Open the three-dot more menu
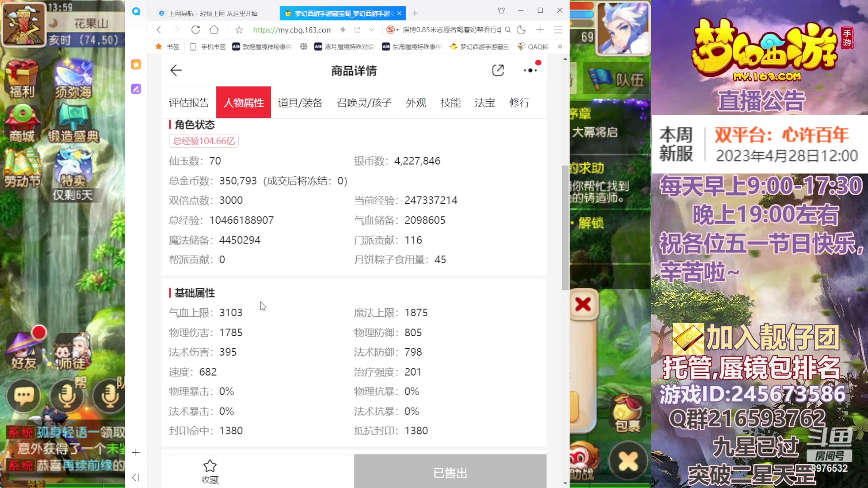The height and width of the screenshot is (488, 868). (530, 70)
